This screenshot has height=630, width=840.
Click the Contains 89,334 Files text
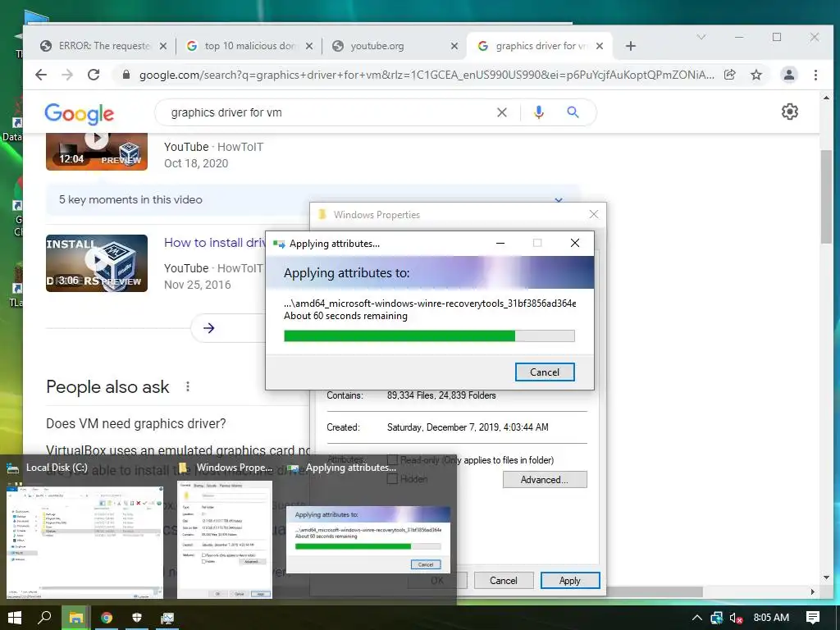pos(441,395)
